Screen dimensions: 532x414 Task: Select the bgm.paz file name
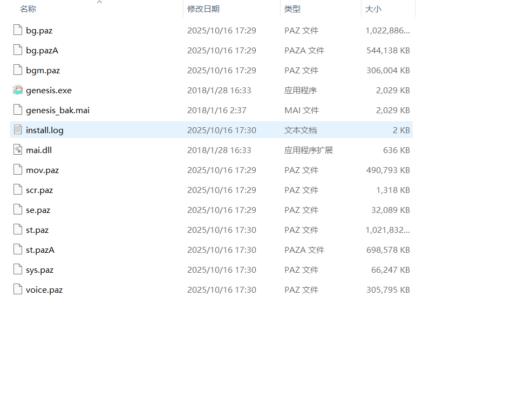point(43,71)
